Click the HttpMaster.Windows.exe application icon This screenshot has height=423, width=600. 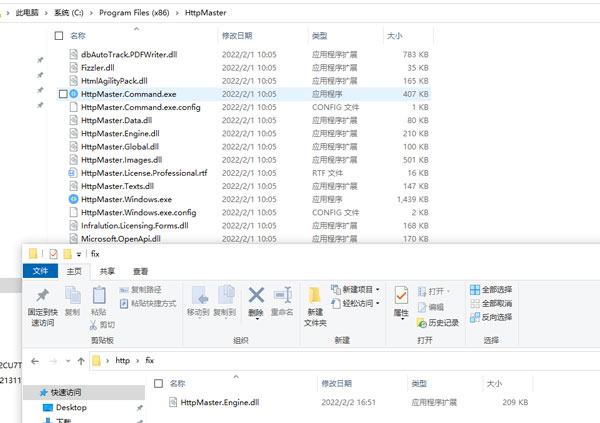click(x=73, y=199)
